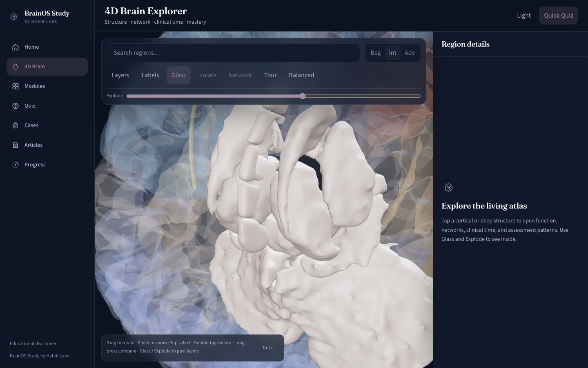Toggle the Network view

[x=240, y=75]
